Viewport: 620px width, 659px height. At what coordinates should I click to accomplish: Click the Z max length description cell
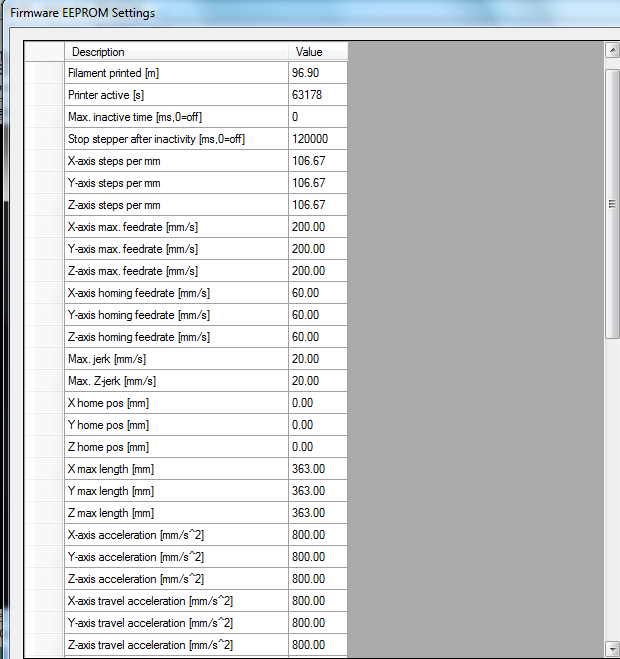pos(176,513)
